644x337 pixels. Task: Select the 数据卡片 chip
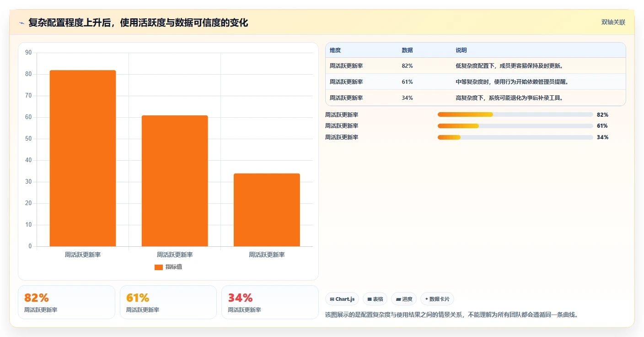[437, 299]
